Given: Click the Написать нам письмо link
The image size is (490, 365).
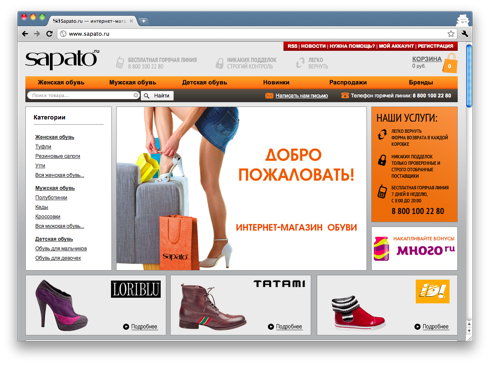Looking at the screenshot, I should pos(302,96).
